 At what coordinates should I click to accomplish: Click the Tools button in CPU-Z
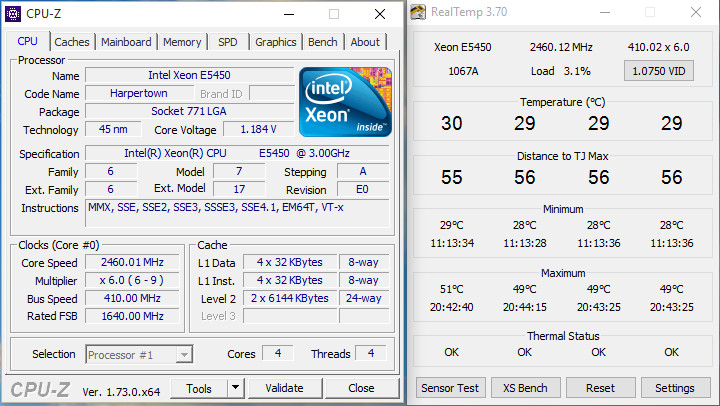199,389
